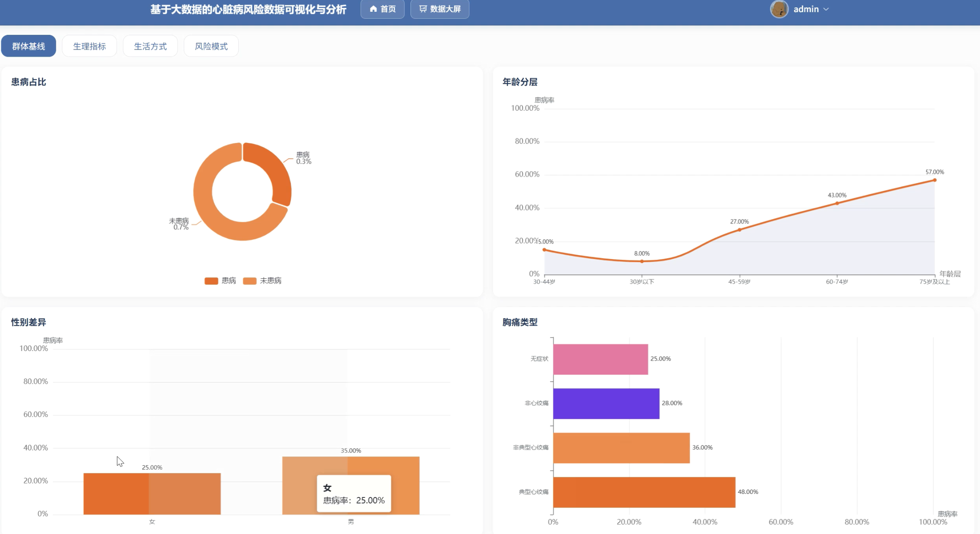The height and width of the screenshot is (534, 980).
Task: Click the 75岁及以上 axis label
Action: (x=934, y=282)
